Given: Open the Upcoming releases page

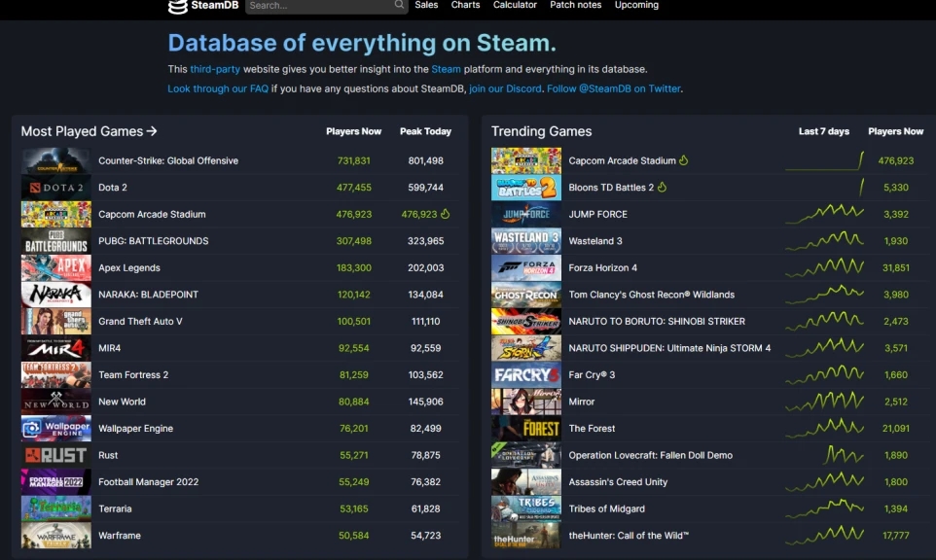Looking at the screenshot, I should [636, 5].
